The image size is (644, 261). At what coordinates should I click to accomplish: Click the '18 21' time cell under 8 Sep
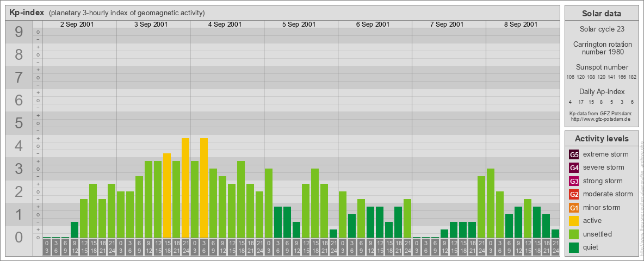(x=546, y=247)
